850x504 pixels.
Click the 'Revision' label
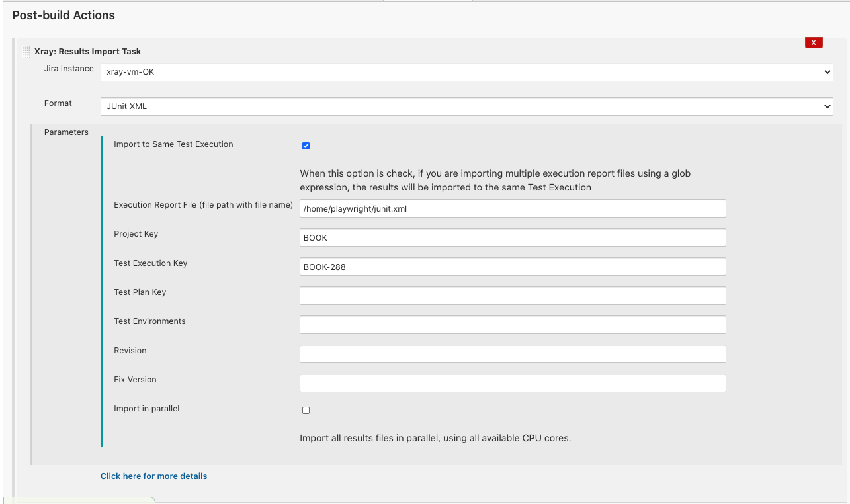(130, 351)
